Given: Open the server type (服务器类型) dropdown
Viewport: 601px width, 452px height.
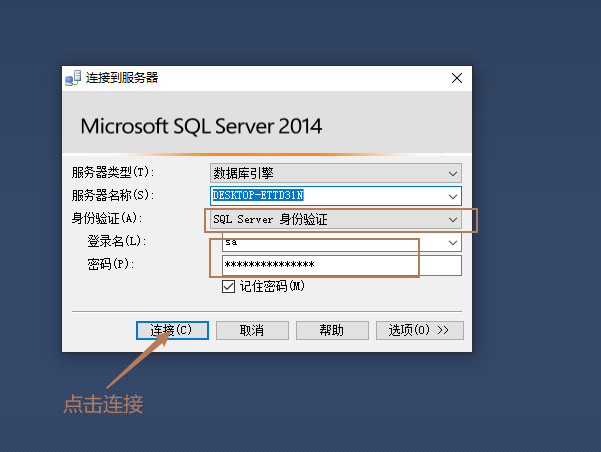Looking at the screenshot, I should 336,173.
